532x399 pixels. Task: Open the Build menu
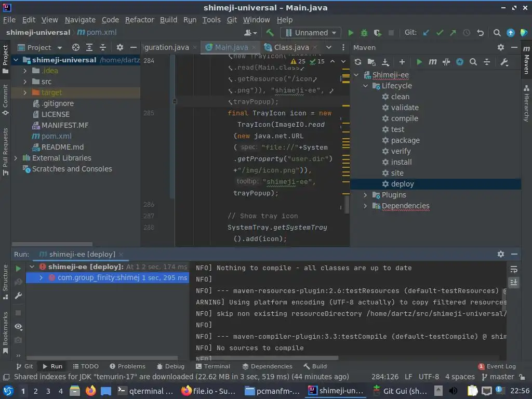pos(169,20)
